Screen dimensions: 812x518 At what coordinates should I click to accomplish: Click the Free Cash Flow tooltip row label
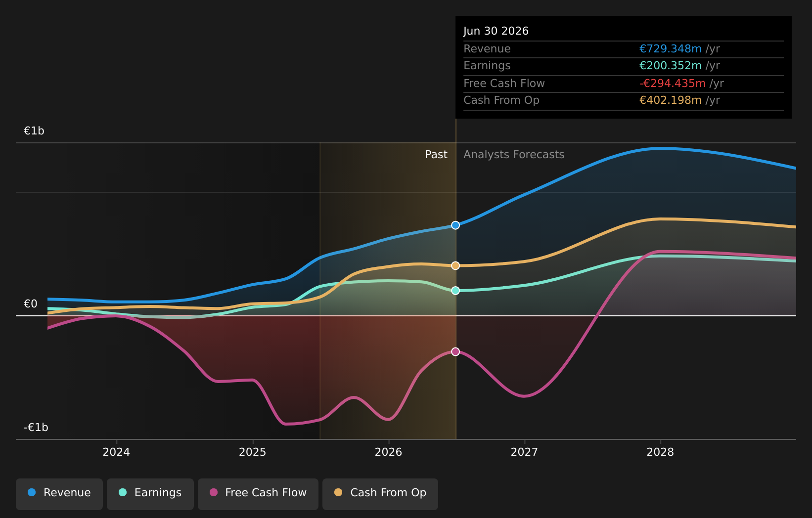pyautogui.click(x=504, y=84)
